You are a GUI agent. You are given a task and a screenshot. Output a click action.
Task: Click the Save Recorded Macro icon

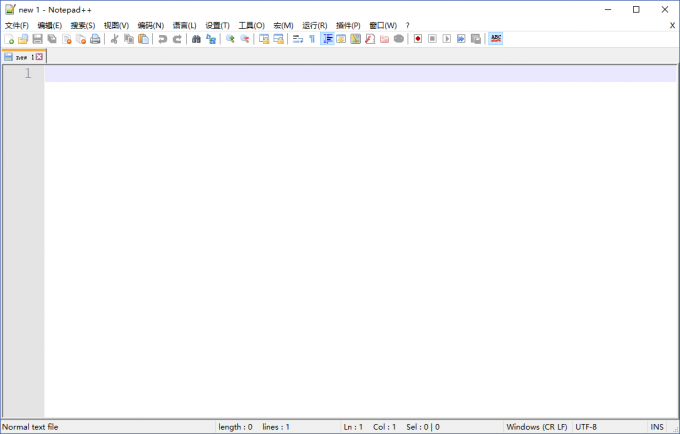476,39
